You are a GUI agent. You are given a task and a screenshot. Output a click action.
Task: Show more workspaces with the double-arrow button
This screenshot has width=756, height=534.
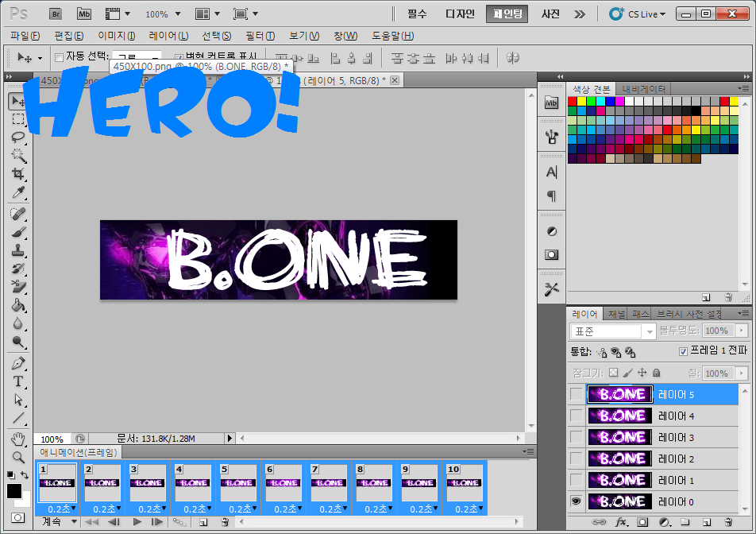(x=580, y=14)
